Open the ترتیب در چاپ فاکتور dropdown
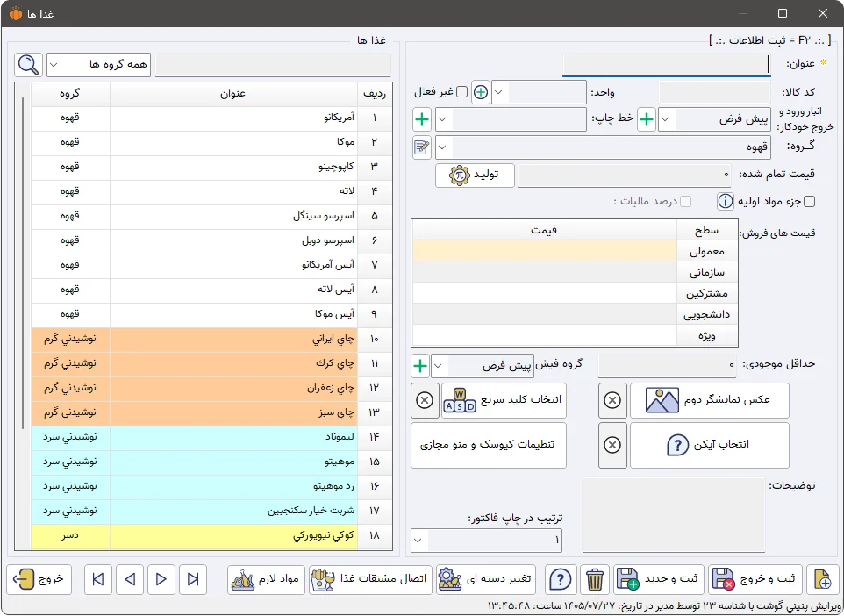Screen dimensions: 844x616 [418, 540]
